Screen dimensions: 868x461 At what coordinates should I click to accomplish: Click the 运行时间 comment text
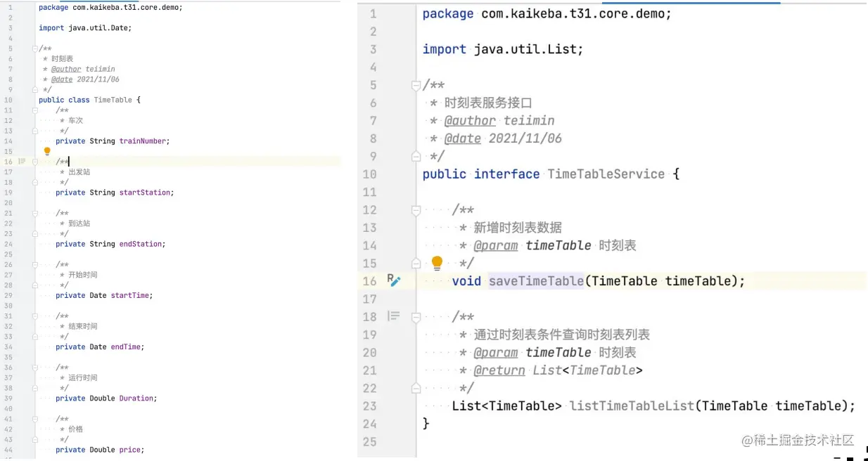83,377
